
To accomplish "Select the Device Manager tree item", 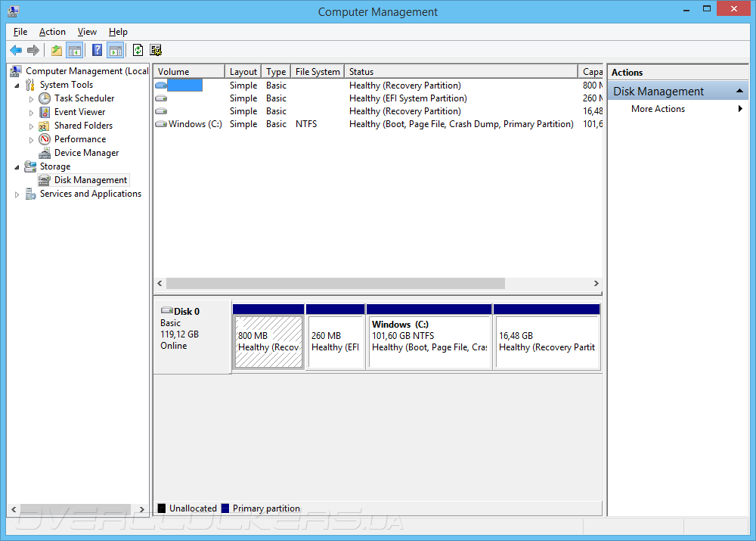I will [87, 153].
